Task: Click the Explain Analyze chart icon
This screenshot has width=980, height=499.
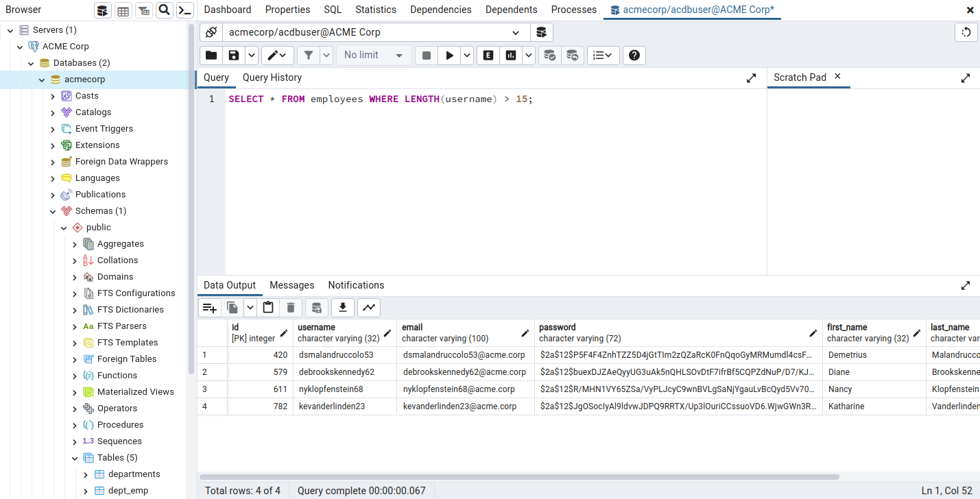Action: [511, 56]
